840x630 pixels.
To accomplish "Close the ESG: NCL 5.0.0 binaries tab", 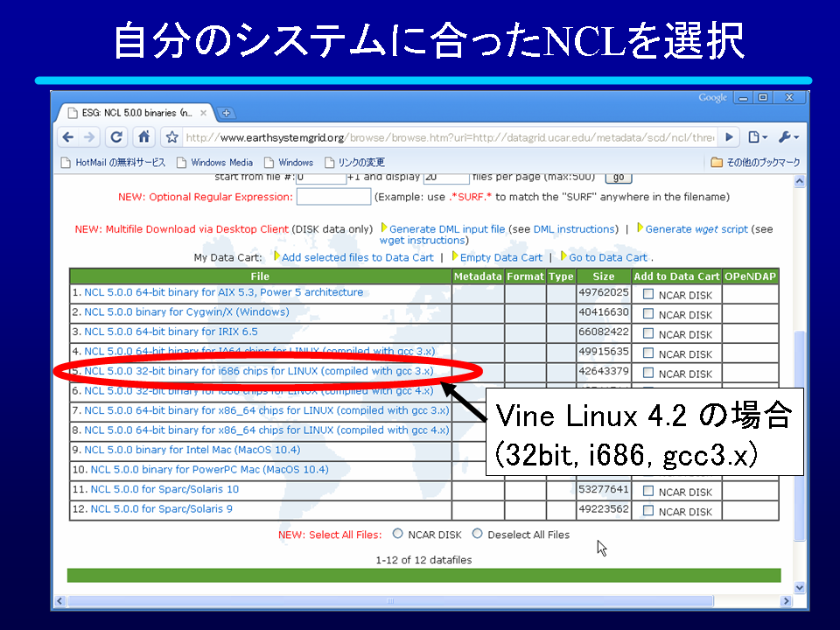I will [x=204, y=113].
